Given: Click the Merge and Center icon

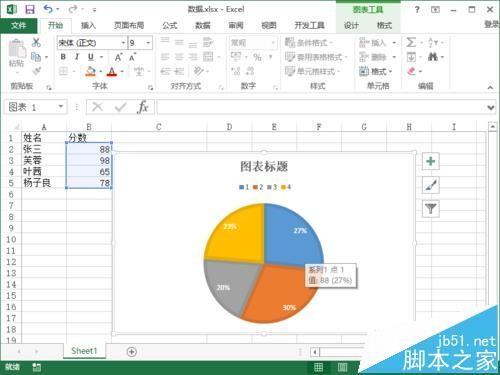Looking at the screenshot, I should 208,57.
